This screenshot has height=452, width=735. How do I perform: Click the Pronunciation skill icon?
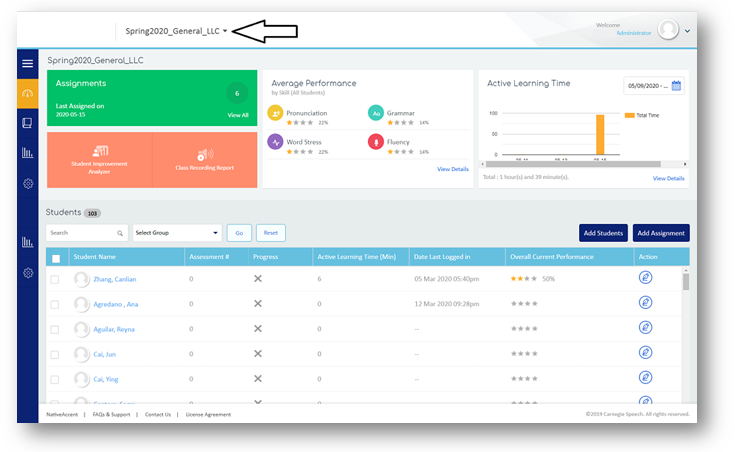275,113
